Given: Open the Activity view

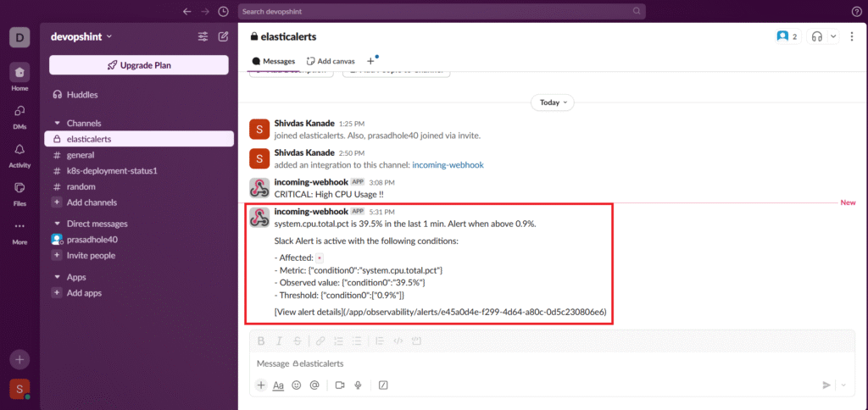Looking at the screenshot, I should 19,154.
